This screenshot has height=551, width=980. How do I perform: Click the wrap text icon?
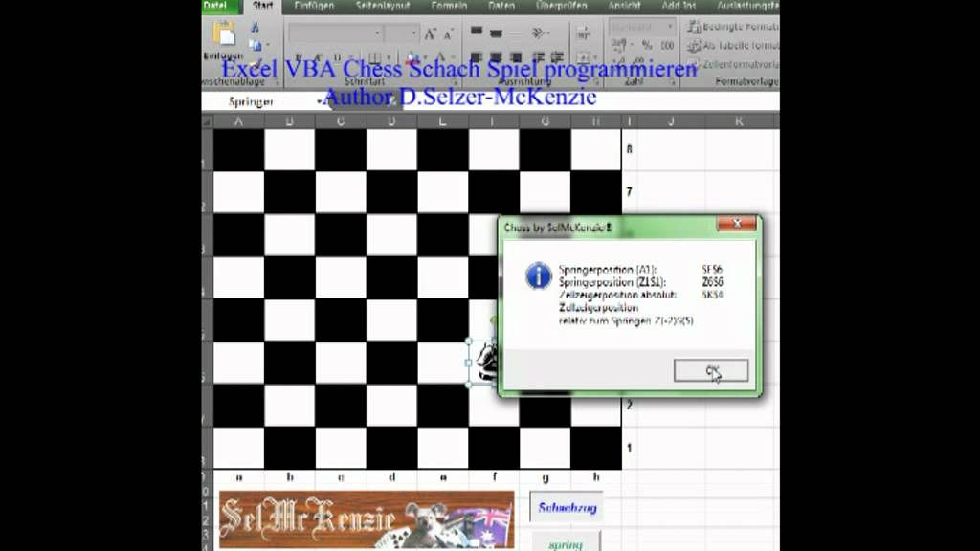[583, 33]
